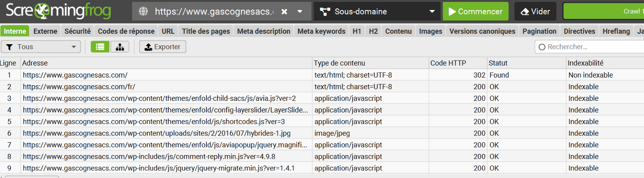
Task: Open the URL history dropdown arrow
Action: coord(300,12)
